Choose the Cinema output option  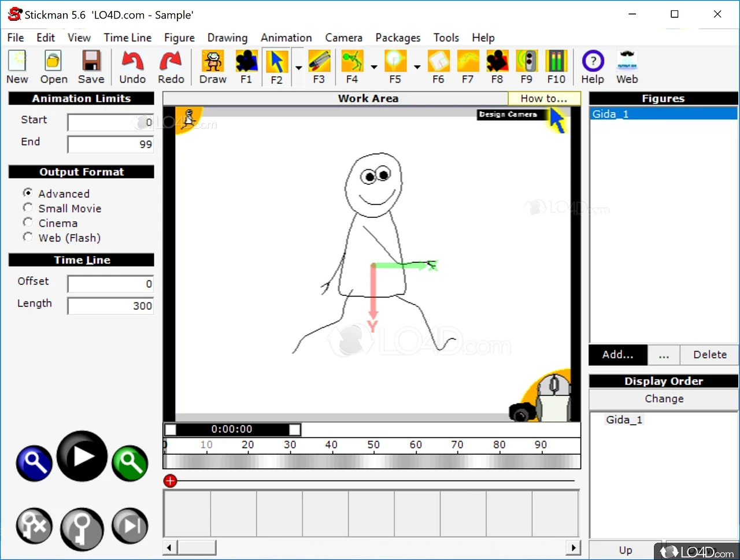click(x=28, y=222)
